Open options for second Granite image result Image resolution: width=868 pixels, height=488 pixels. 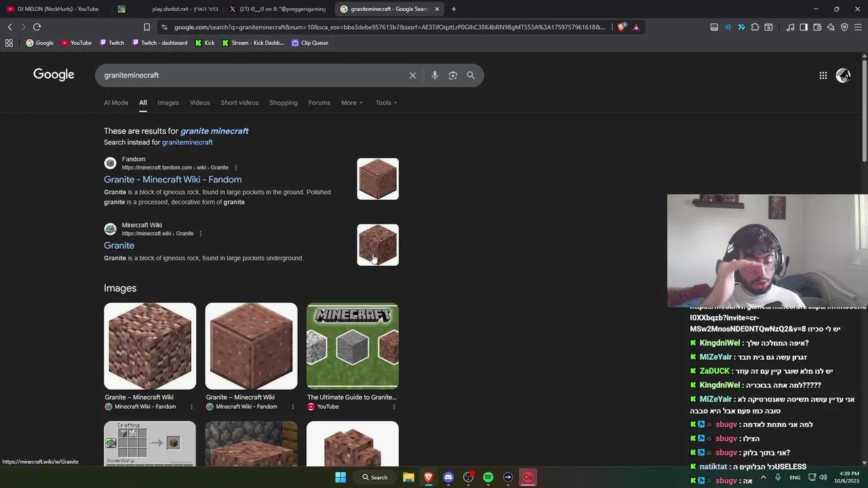(292, 407)
